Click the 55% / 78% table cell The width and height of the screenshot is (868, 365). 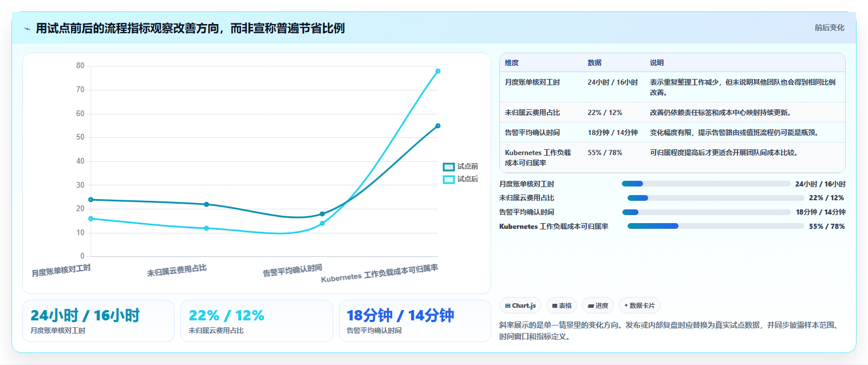pos(605,153)
